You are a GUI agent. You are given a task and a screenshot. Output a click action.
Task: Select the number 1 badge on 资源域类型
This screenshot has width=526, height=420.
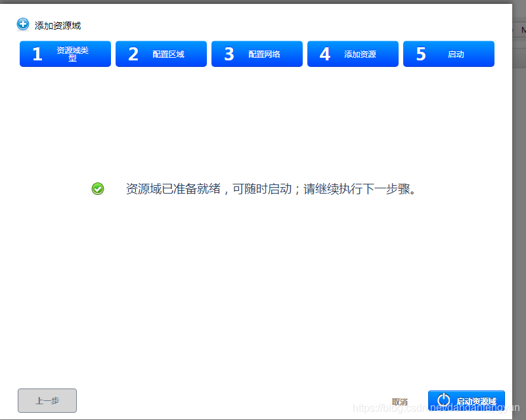[x=37, y=53]
